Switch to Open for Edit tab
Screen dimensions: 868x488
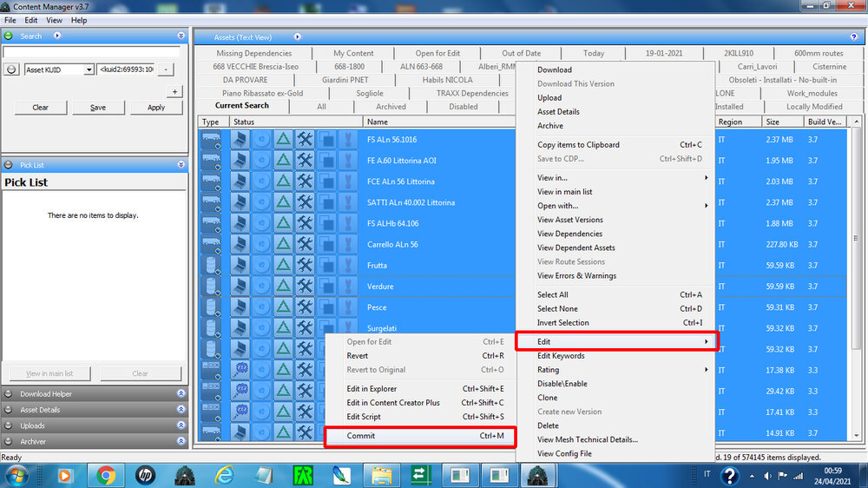tap(437, 53)
